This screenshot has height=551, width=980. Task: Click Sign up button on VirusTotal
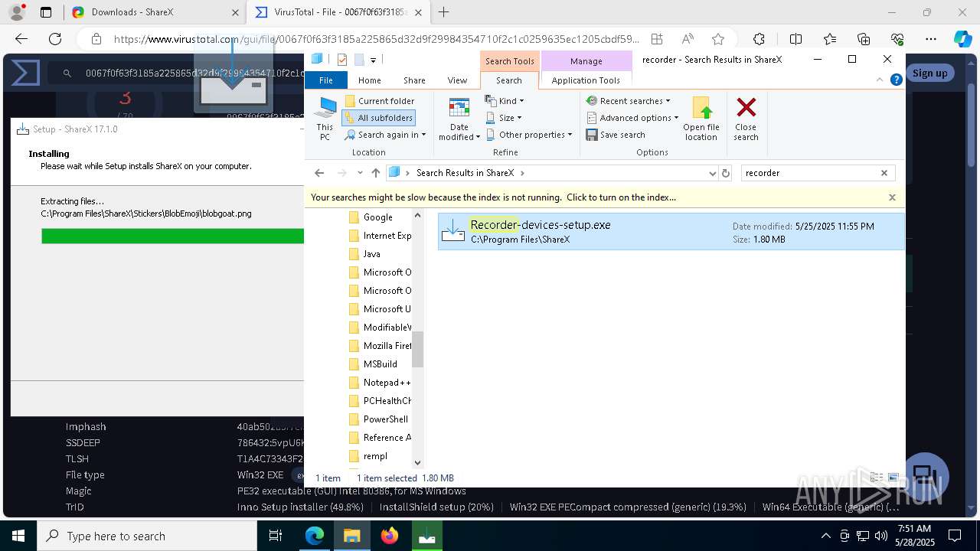[x=929, y=73]
